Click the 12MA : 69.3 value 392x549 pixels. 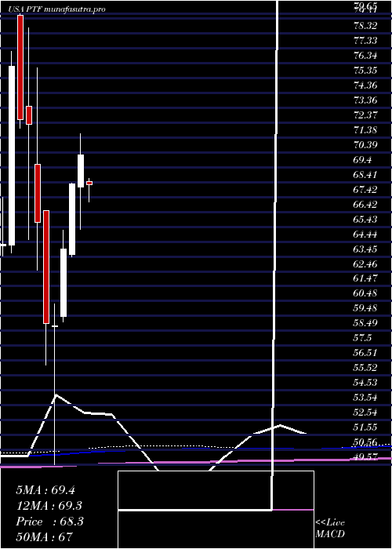tap(49, 506)
